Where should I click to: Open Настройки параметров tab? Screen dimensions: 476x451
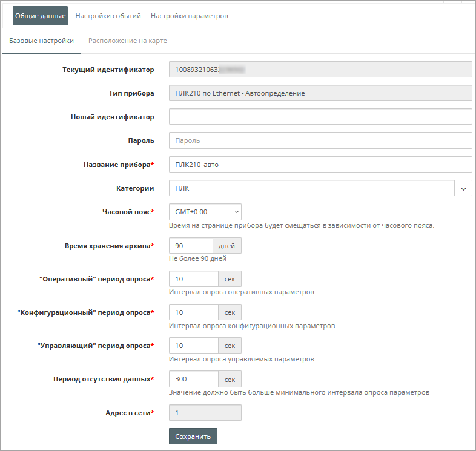pyautogui.click(x=189, y=16)
